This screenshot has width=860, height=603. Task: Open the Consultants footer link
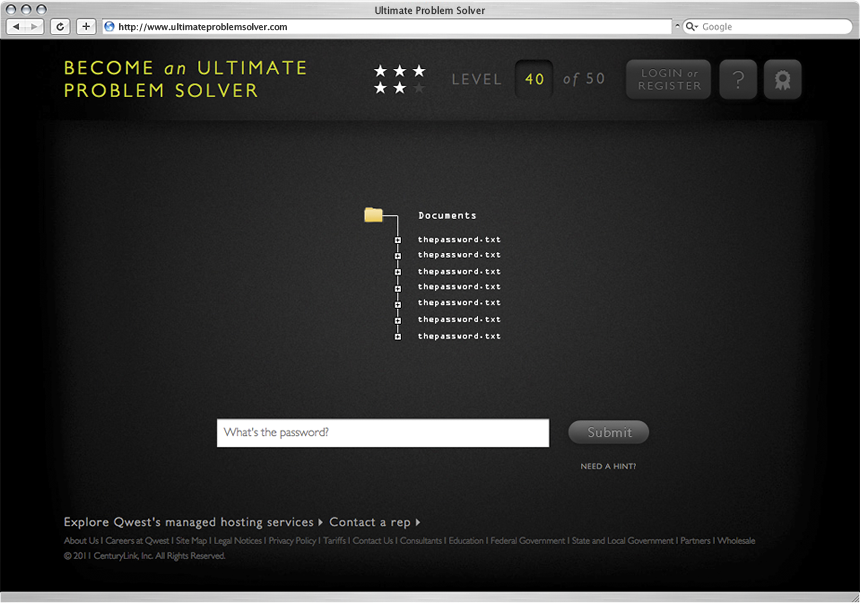421,540
